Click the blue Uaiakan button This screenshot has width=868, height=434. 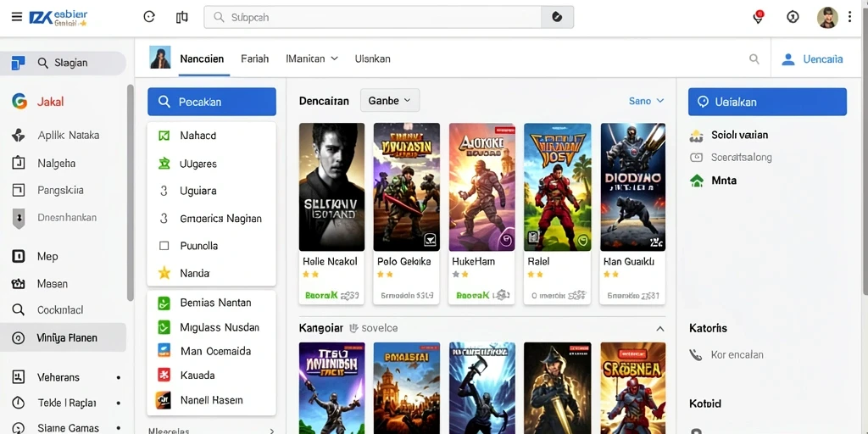click(767, 102)
